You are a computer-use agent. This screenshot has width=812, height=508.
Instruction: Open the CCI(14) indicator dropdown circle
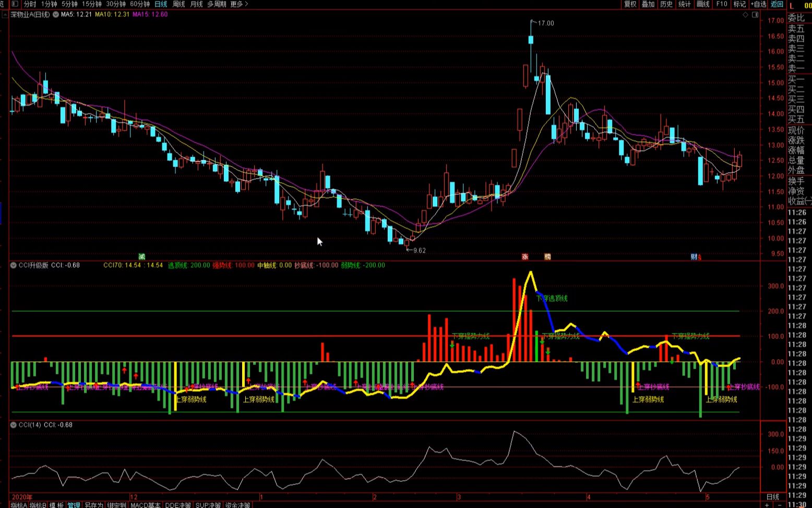(x=14, y=425)
